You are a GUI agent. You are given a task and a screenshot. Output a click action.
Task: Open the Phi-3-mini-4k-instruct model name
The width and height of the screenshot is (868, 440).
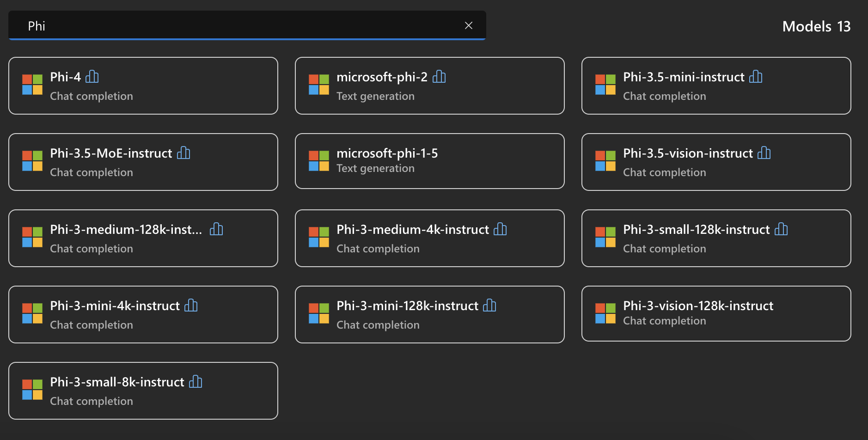pos(115,306)
